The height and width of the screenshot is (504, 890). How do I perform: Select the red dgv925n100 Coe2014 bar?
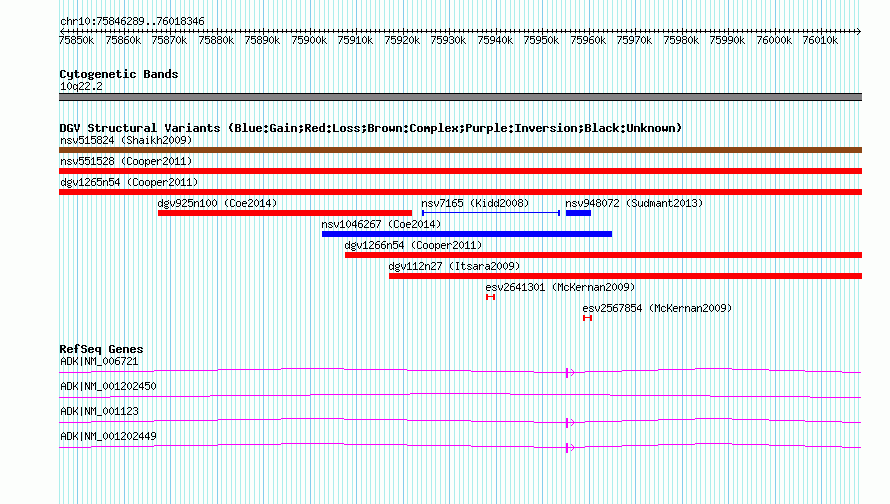(x=285, y=213)
